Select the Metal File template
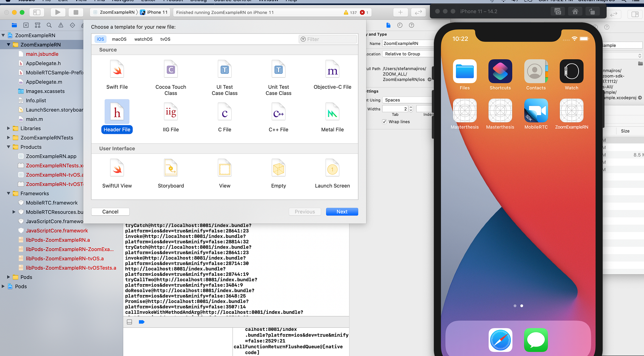Image resolution: width=644 pixels, height=356 pixels. (332, 113)
